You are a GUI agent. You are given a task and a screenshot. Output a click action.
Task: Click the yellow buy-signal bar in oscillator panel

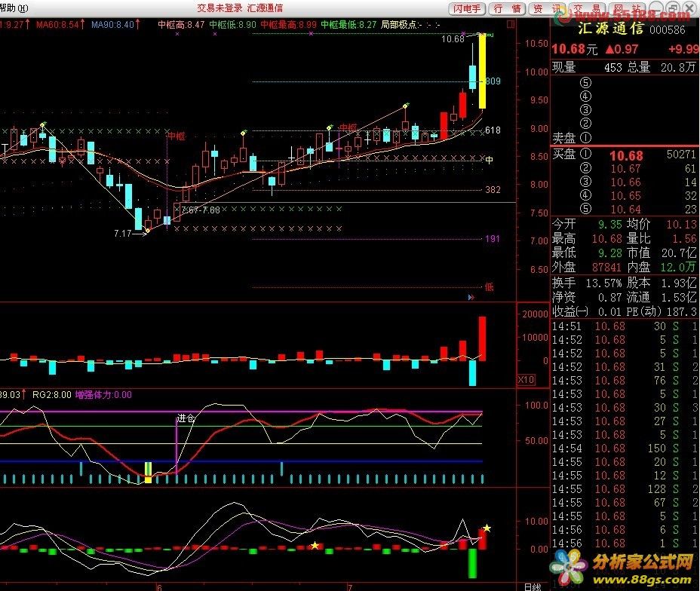pos(148,473)
